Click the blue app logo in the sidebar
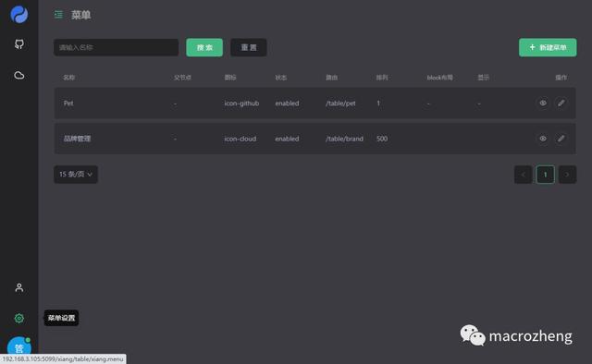This screenshot has height=364, width=592. pyautogui.click(x=19, y=15)
